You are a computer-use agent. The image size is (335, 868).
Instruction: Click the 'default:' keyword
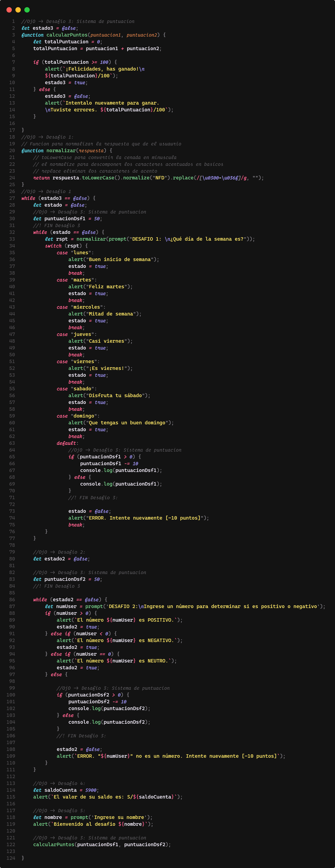68,443
